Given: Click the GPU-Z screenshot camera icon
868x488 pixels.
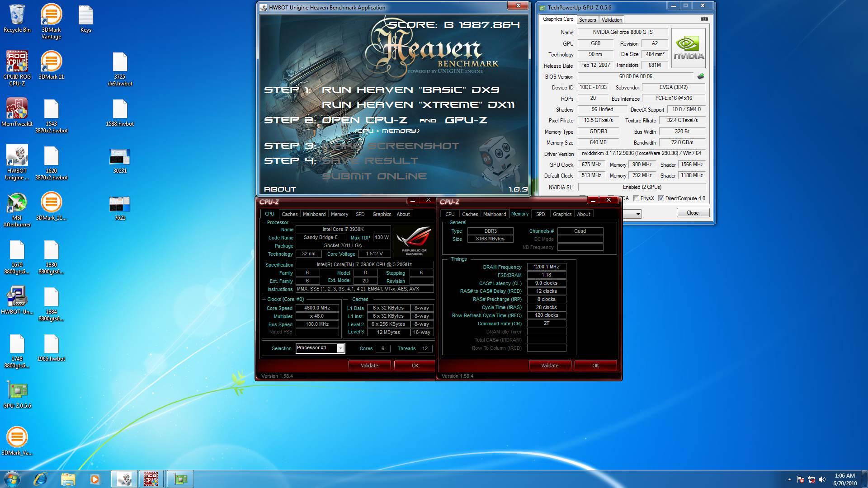Looking at the screenshot, I should point(704,19).
